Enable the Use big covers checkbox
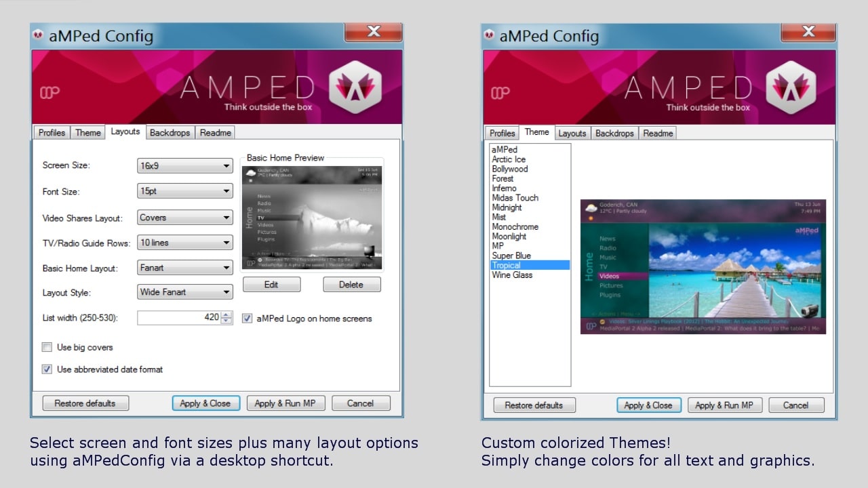This screenshot has height=488, width=868. [47, 348]
